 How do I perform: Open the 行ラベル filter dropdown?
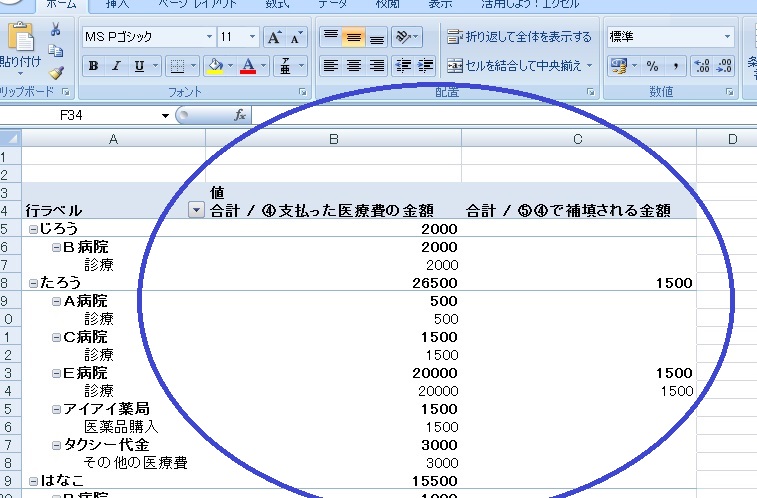click(196, 210)
